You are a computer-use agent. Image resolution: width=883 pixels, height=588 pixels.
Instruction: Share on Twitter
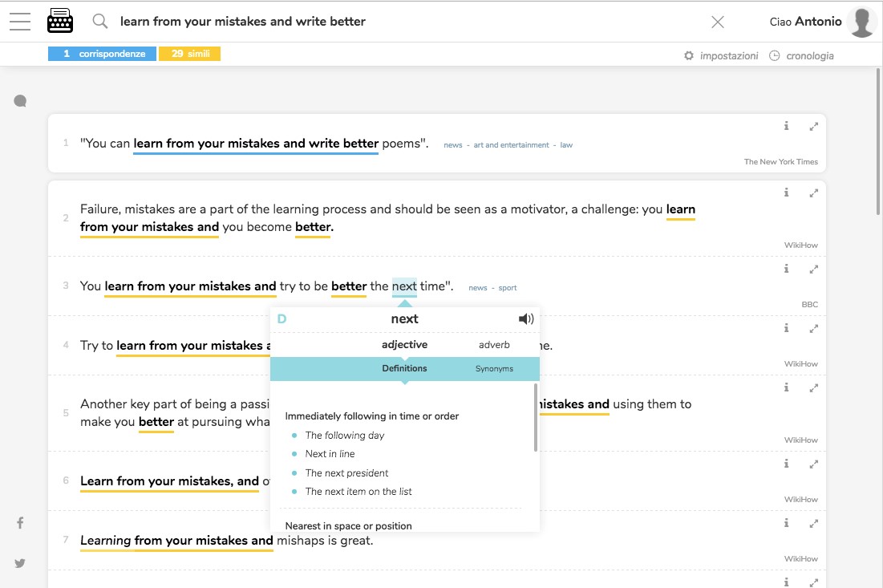coord(20,563)
